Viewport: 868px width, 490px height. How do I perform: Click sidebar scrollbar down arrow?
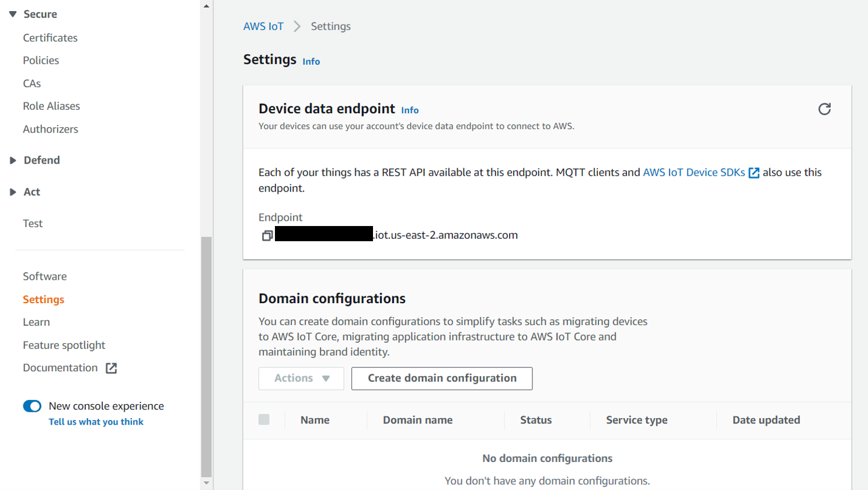[x=206, y=483]
